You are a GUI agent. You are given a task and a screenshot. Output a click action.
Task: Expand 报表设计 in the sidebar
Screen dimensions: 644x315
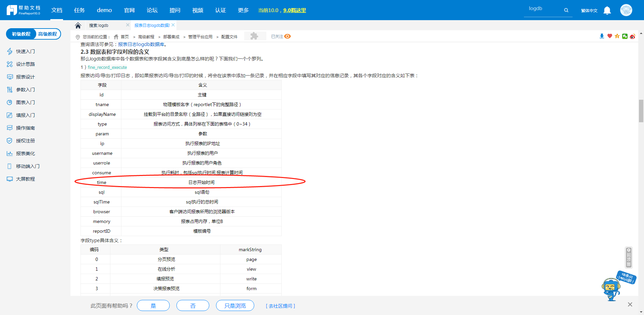25,77
